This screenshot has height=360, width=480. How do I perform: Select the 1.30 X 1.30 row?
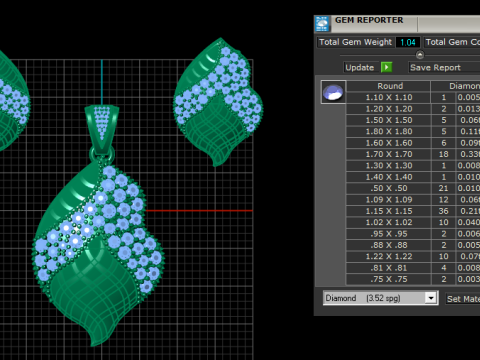(x=413, y=165)
